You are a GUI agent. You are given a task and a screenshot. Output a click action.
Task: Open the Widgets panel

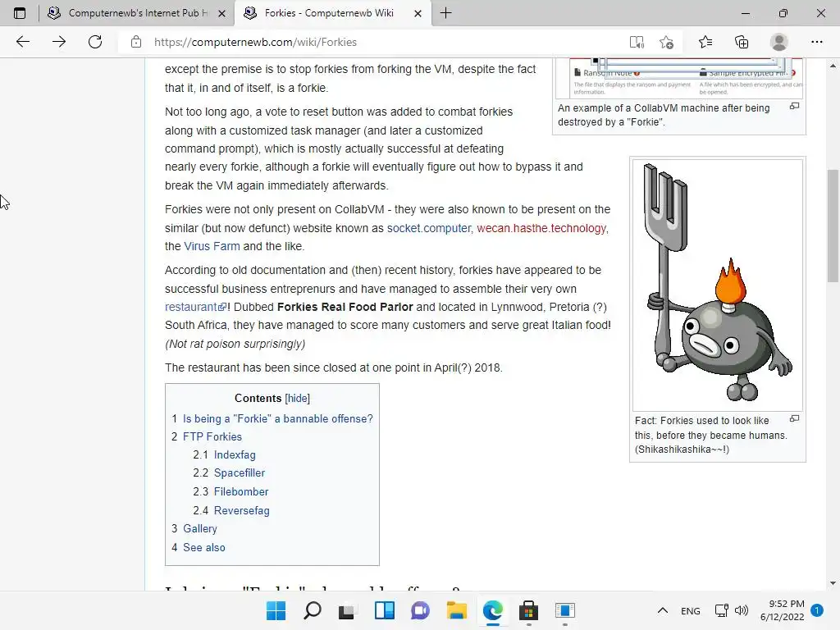pyautogui.click(x=385, y=610)
